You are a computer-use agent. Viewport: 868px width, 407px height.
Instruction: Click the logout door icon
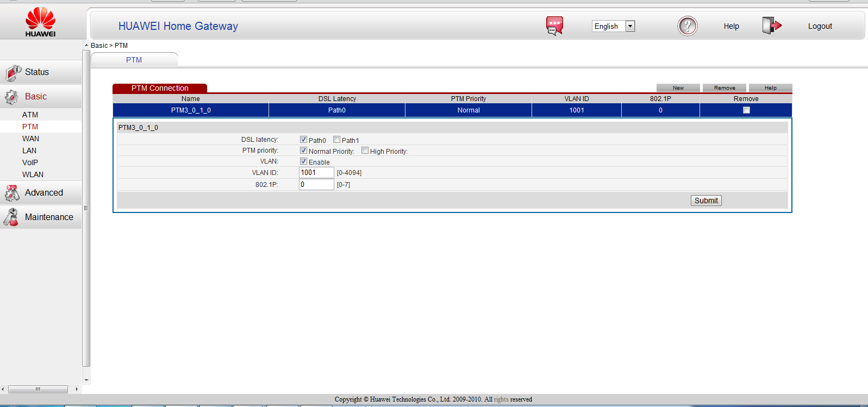tap(772, 26)
